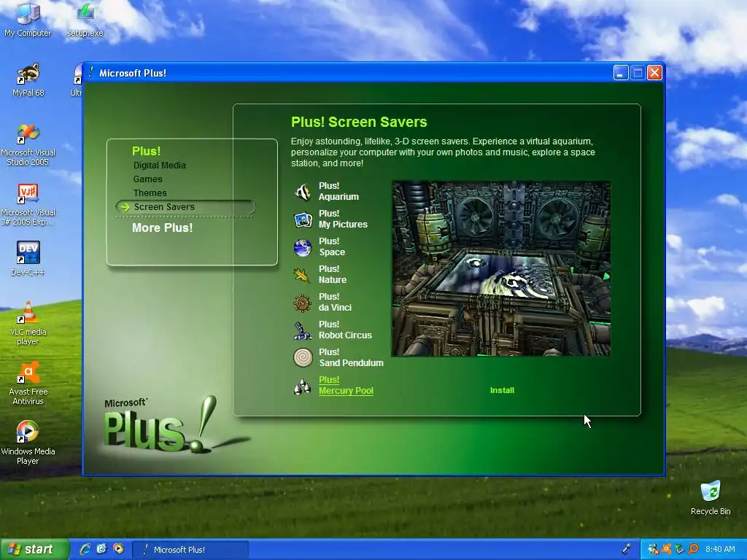The image size is (747, 560).
Task: Click the Install link
Action: [502, 390]
